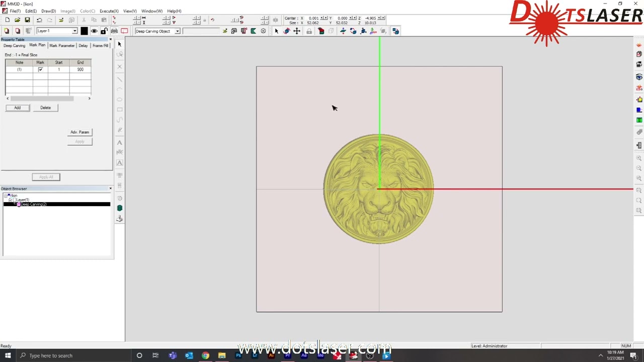Toggle the Mark checkbox in row (1)
The width and height of the screenshot is (644, 362).
[40, 69]
